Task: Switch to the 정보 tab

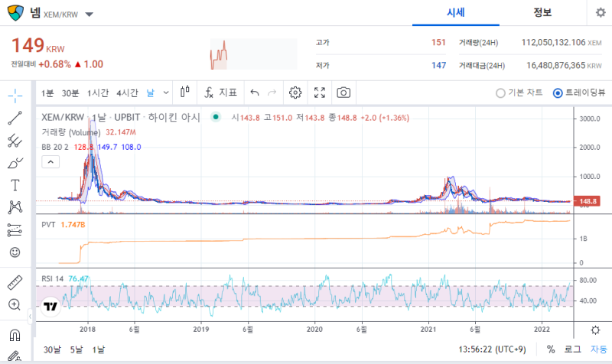Action: 542,13
